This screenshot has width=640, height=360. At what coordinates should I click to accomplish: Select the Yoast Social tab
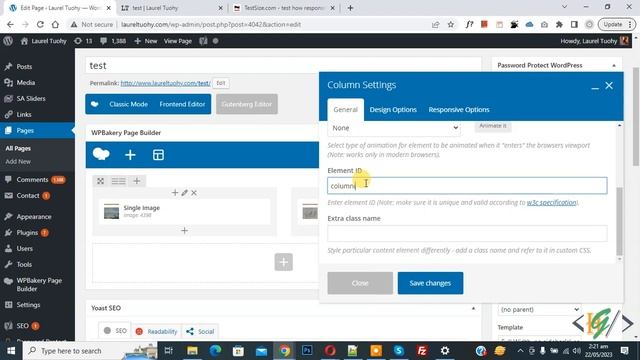tap(200, 331)
